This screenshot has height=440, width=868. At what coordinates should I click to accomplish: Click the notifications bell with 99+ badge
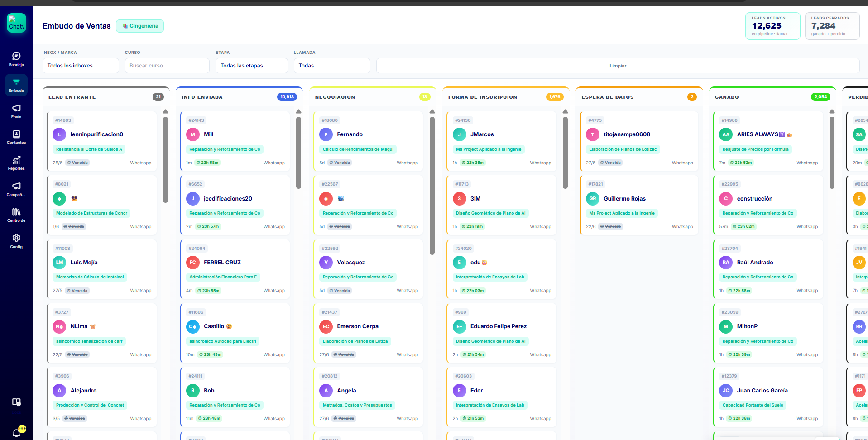(x=16, y=433)
